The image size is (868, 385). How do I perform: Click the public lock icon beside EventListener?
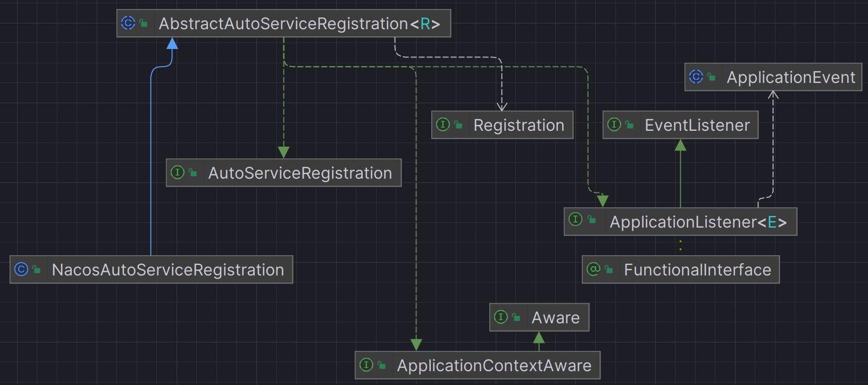[630, 125]
